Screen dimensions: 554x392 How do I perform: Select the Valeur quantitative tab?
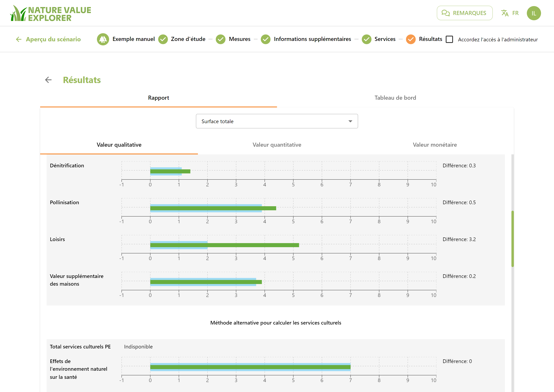277,145
